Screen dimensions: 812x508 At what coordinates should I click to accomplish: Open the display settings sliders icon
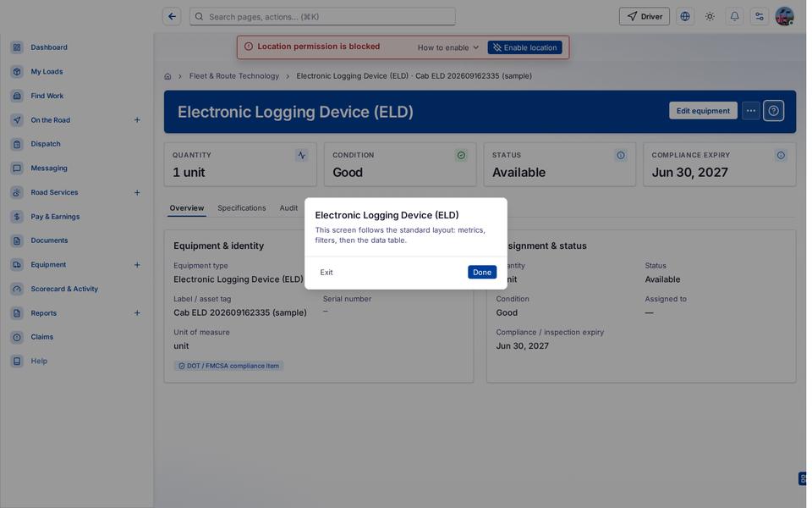pyautogui.click(x=760, y=17)
